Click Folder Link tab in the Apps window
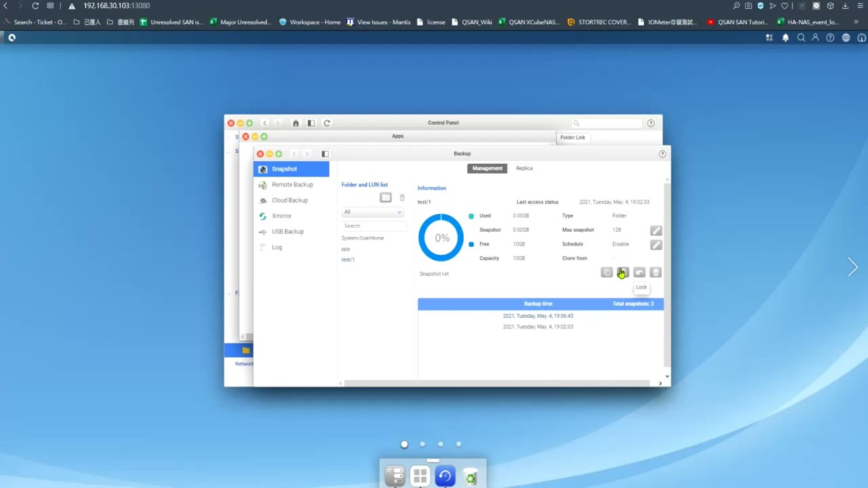Image resolution: width=868 pixels, height=488 pixels. click(572, 138)
